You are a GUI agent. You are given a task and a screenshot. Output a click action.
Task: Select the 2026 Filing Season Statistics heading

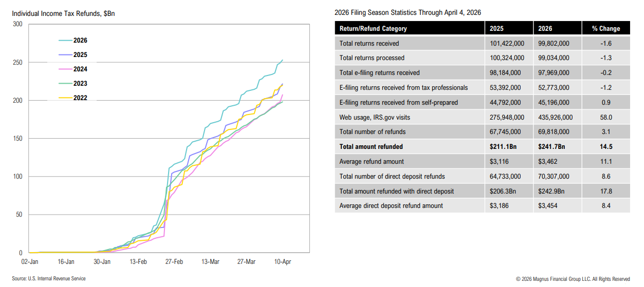click(408, 12)
